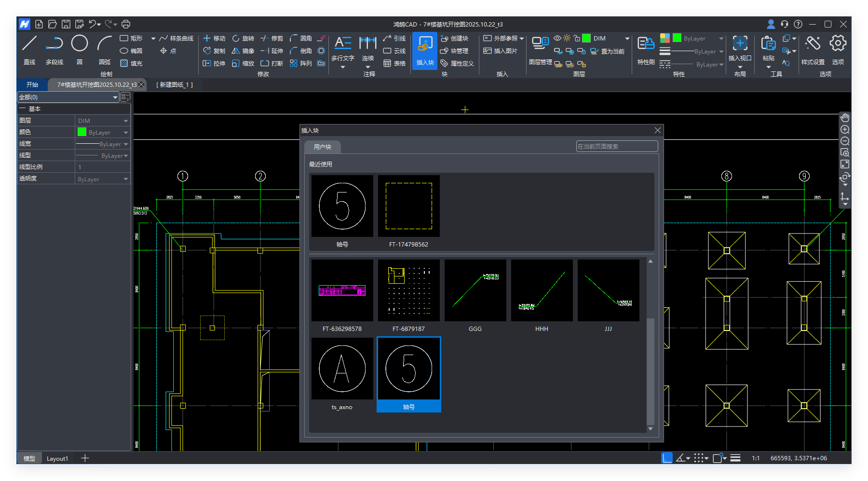This screenshot has height=481, width=868.
Task: Click the pan hand icon in navigation bar
Action: coord(845,118)
